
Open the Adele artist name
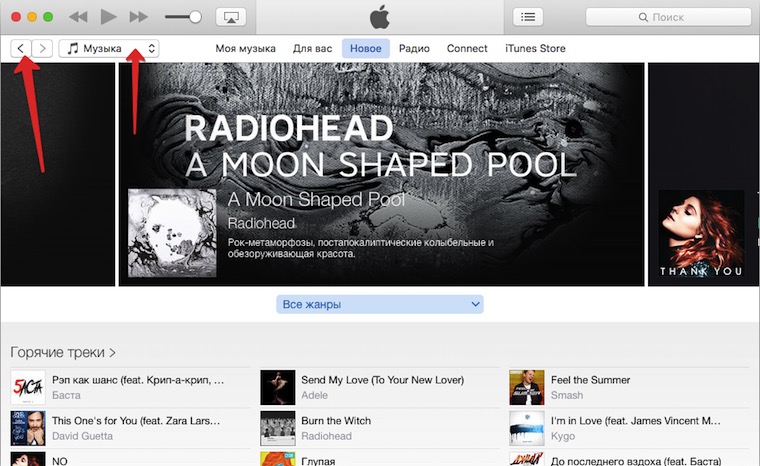tap(315, 395)
